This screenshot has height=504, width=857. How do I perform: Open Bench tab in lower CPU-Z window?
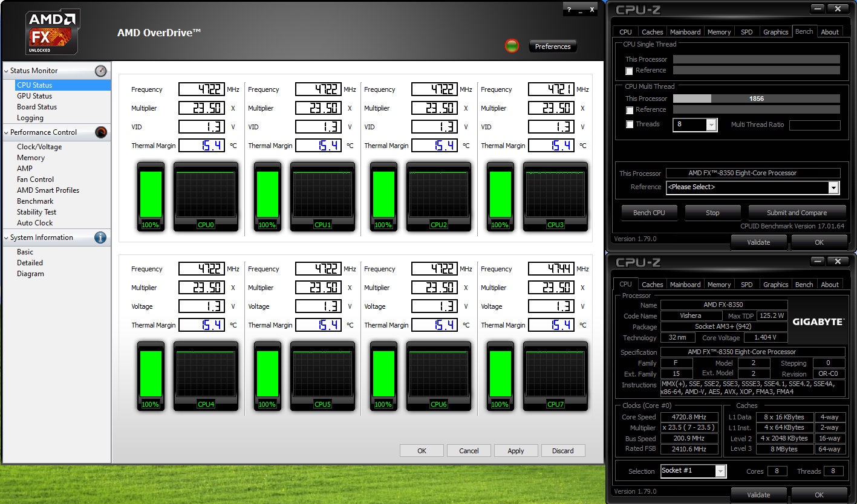pos(804,285)
